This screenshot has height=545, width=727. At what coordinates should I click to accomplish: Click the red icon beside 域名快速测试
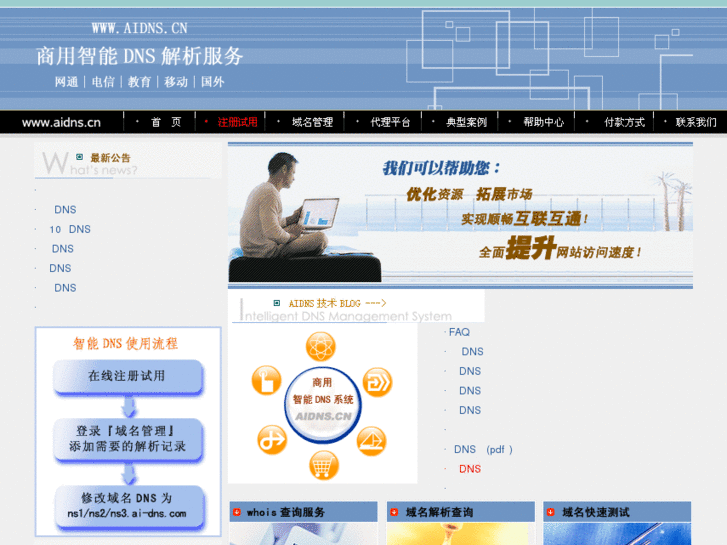(550, 512)
